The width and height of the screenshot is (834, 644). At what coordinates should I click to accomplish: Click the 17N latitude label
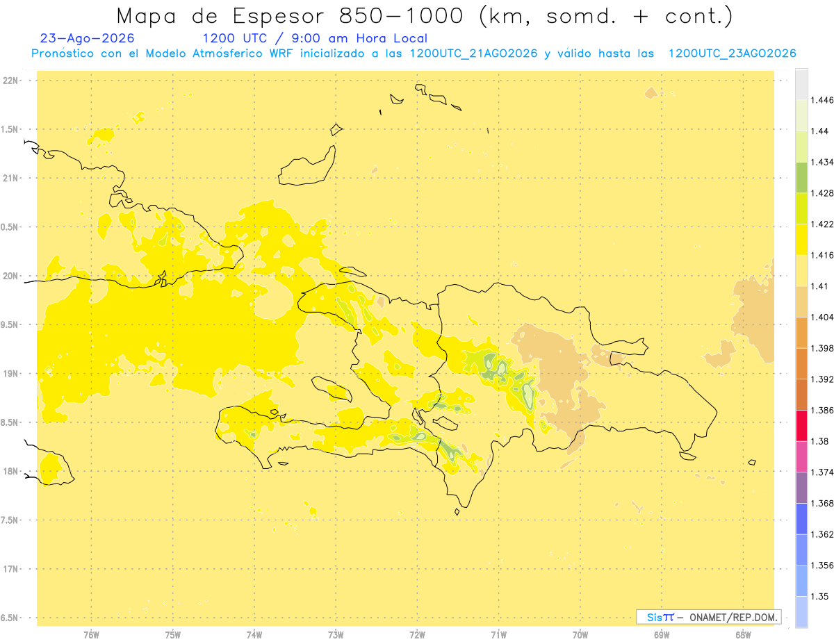coord(11,569)
